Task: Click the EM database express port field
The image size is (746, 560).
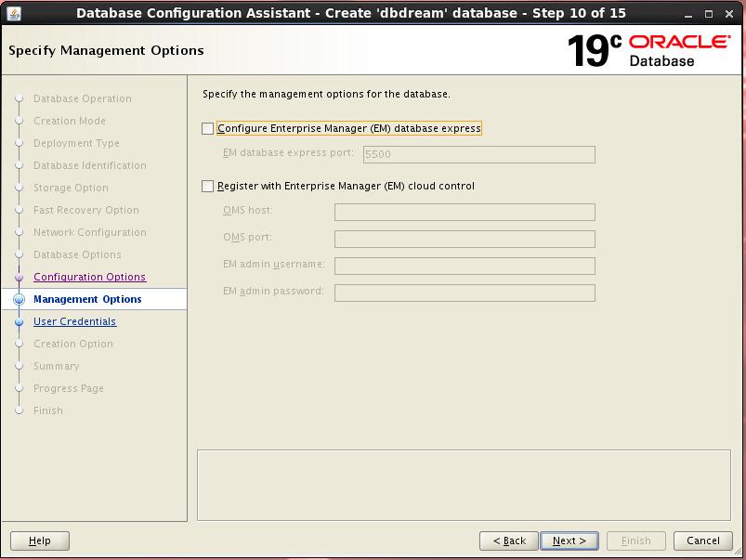Action: coord(478,155)
